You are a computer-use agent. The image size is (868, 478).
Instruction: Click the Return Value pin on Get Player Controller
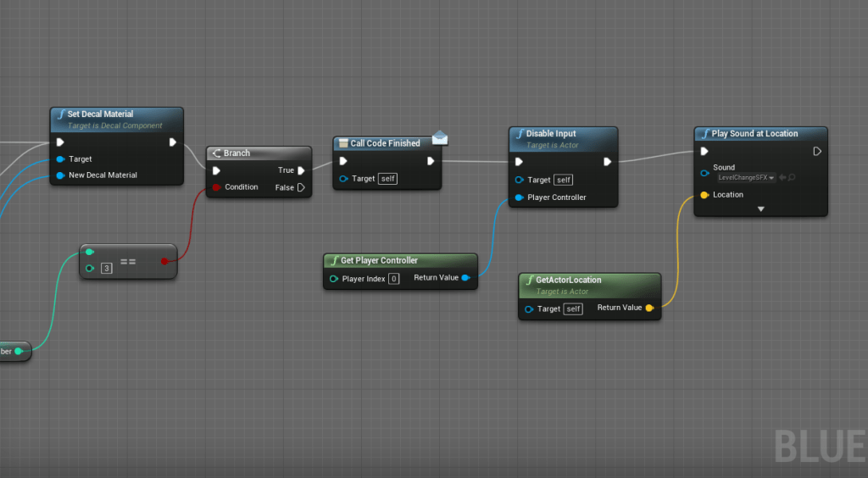465,278
